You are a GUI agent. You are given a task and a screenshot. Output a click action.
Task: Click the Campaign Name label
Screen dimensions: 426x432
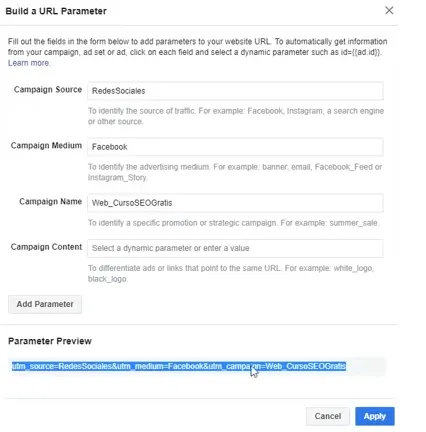pyautogui.click(x=50, y=201)
